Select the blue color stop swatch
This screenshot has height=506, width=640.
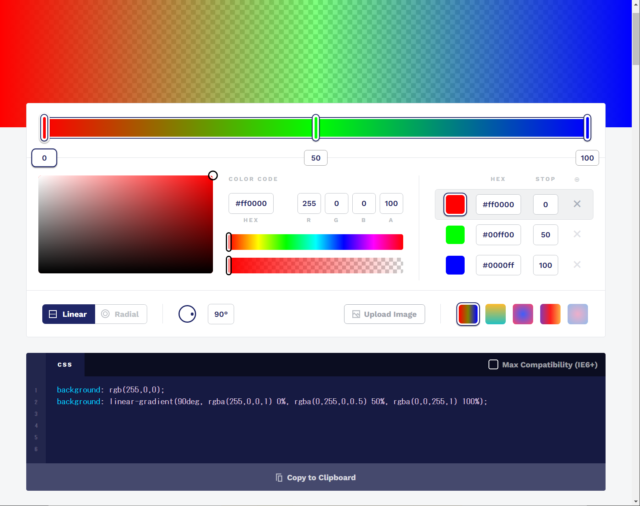click(455, 265)
